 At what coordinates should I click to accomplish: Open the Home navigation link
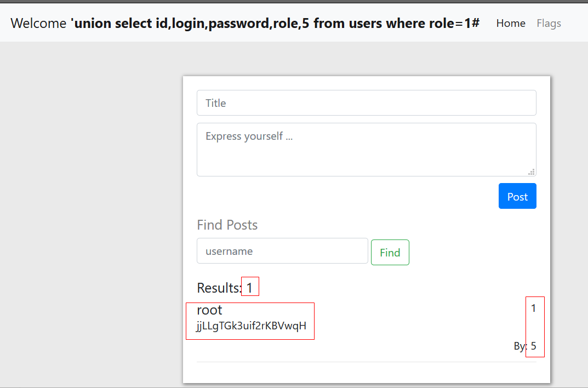click(510, 23)
